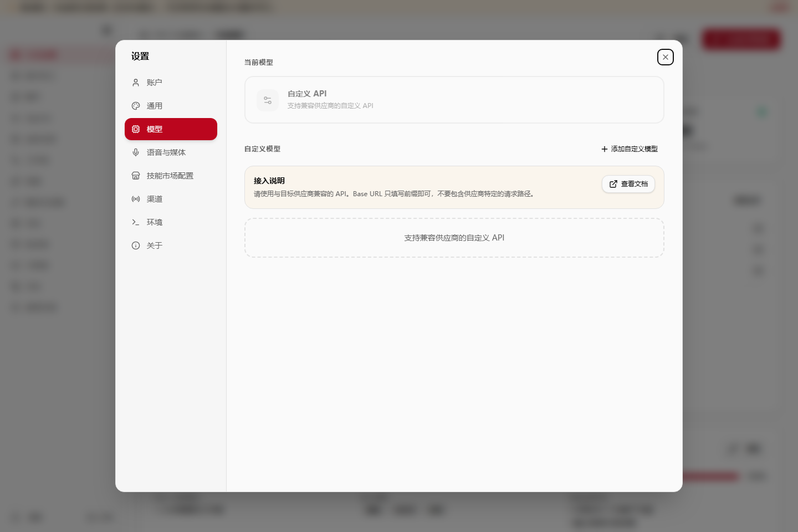The image size is (798, 532).
Task: Show the 关于 page
Action: [171, 245]
